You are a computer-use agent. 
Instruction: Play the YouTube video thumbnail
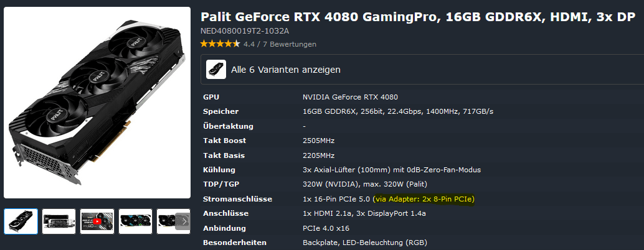[97, 221]
